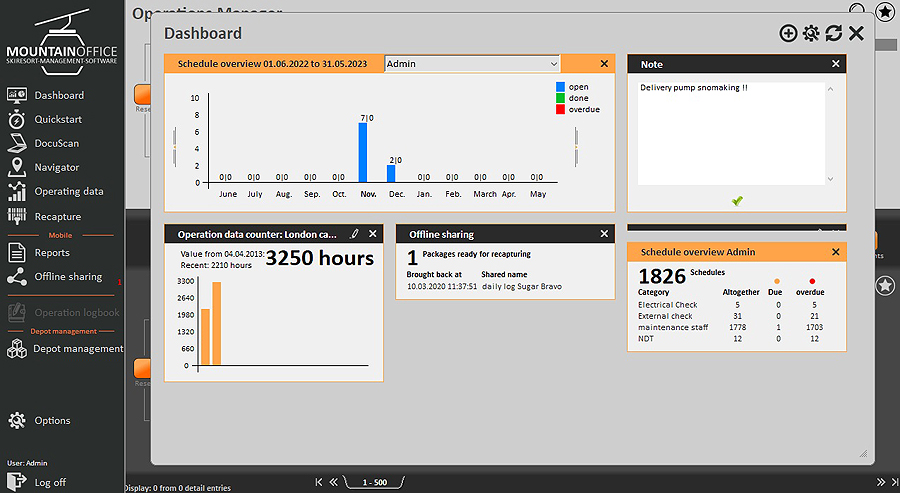Close the Note widget
Screen dimensions: 900x493
point(836,64)
